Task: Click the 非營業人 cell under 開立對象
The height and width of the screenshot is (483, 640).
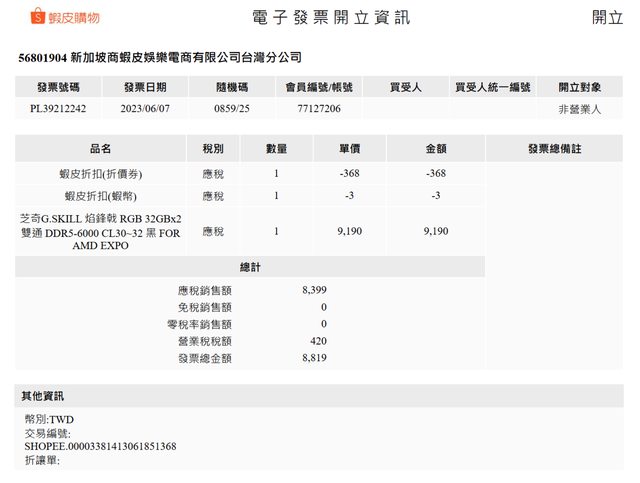Action: 580,109
